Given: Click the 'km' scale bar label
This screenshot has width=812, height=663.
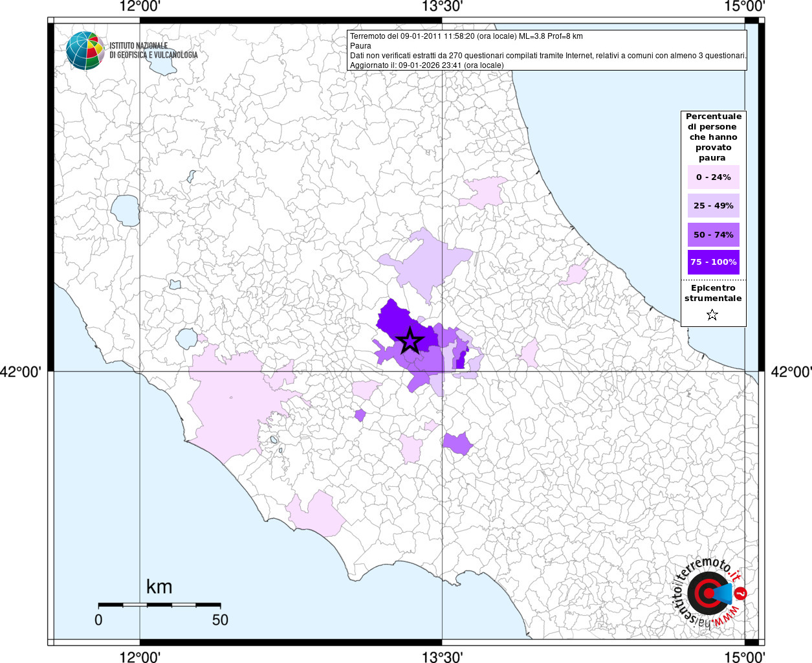Looking at the screenshot, I should click(159, 587).
